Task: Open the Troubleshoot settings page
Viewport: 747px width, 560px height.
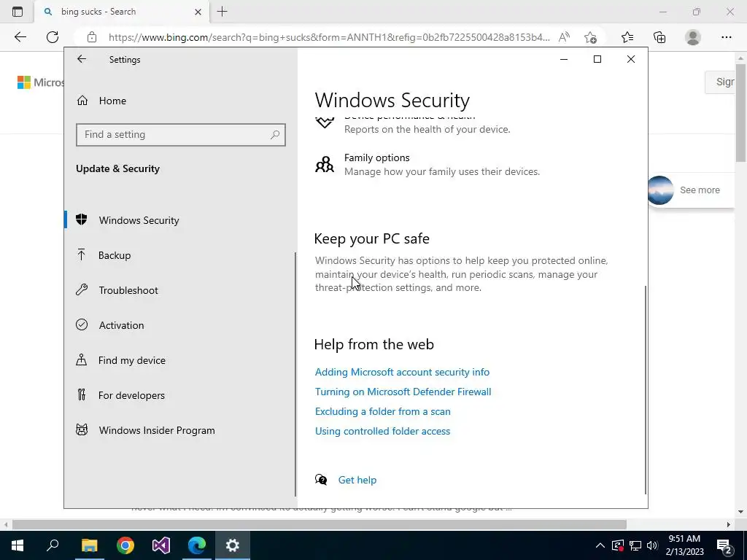Action: (181, 290)
